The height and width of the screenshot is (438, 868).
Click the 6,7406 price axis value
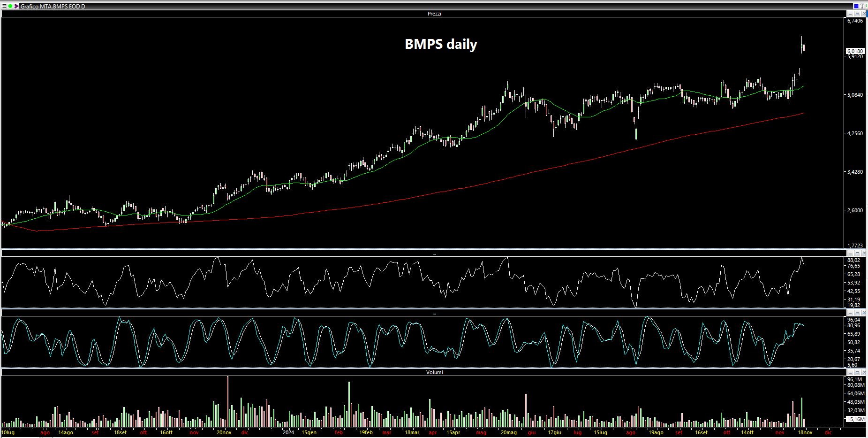click(x=855, y=21)
